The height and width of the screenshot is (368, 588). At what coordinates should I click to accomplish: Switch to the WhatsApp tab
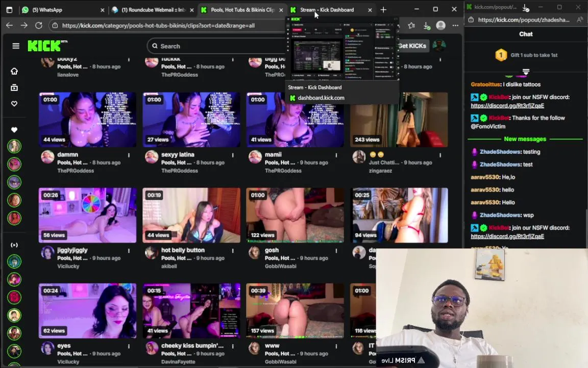pyautogui.click(x=62, y=10)
